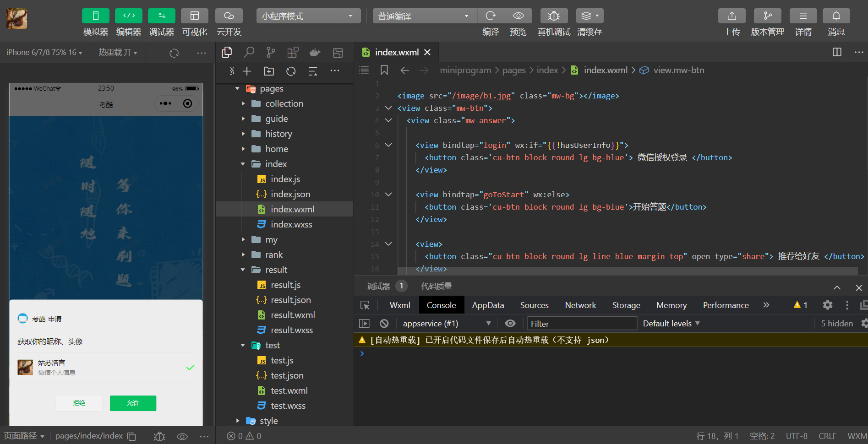Viewport: 868px width, 444px height.
Task: Toggle the debugger (调试器) panel
Action: click(161, 16)
